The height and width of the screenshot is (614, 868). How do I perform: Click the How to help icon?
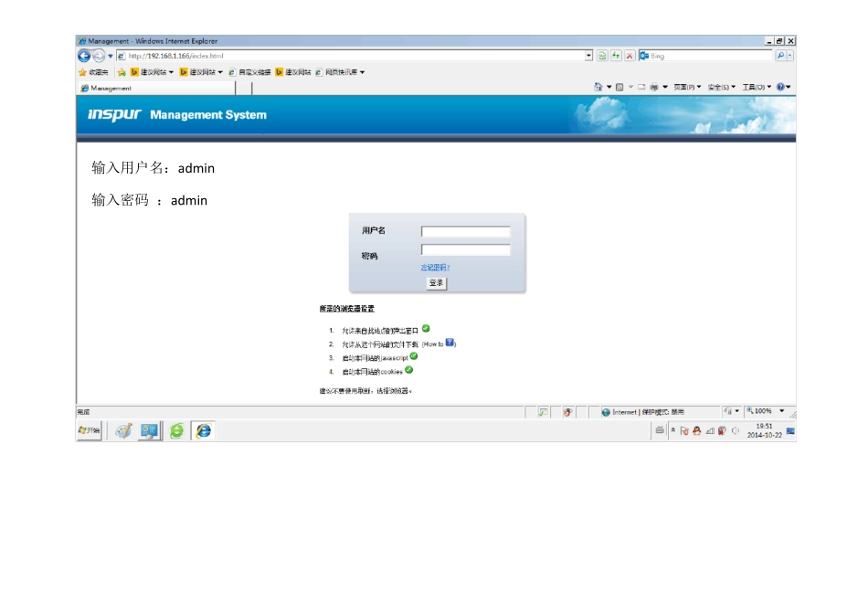[450, 343]
